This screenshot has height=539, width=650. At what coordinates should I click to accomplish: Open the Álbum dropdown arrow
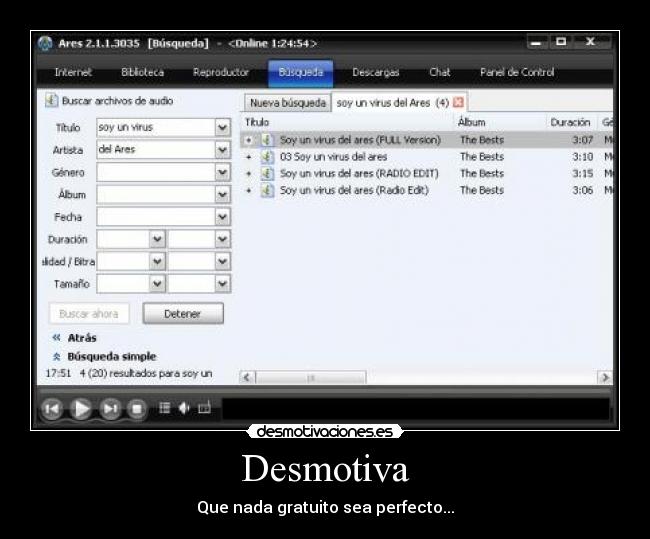223,194
